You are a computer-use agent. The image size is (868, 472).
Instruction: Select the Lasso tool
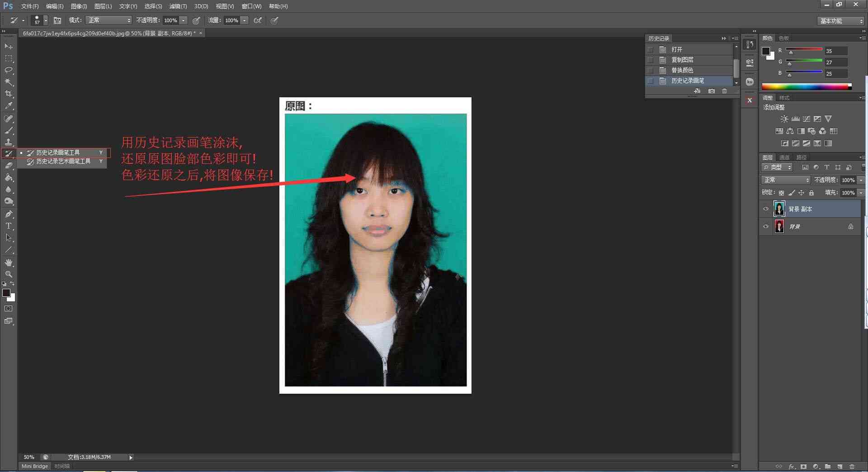(x=9, y=70)
